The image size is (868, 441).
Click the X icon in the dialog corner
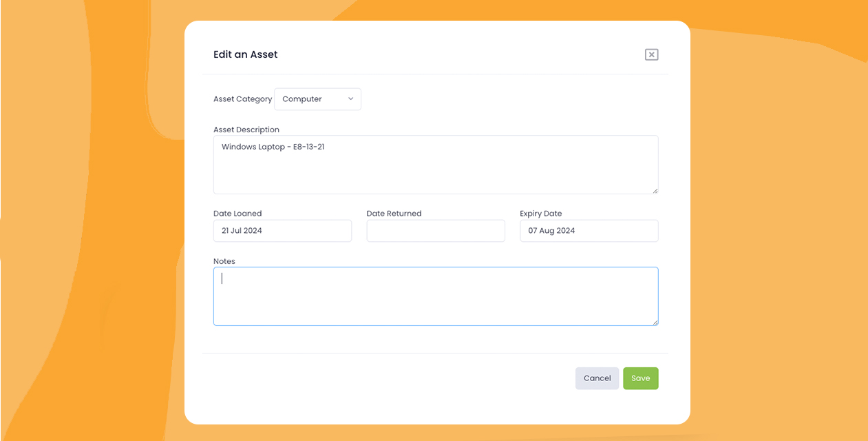click(651, 54)
